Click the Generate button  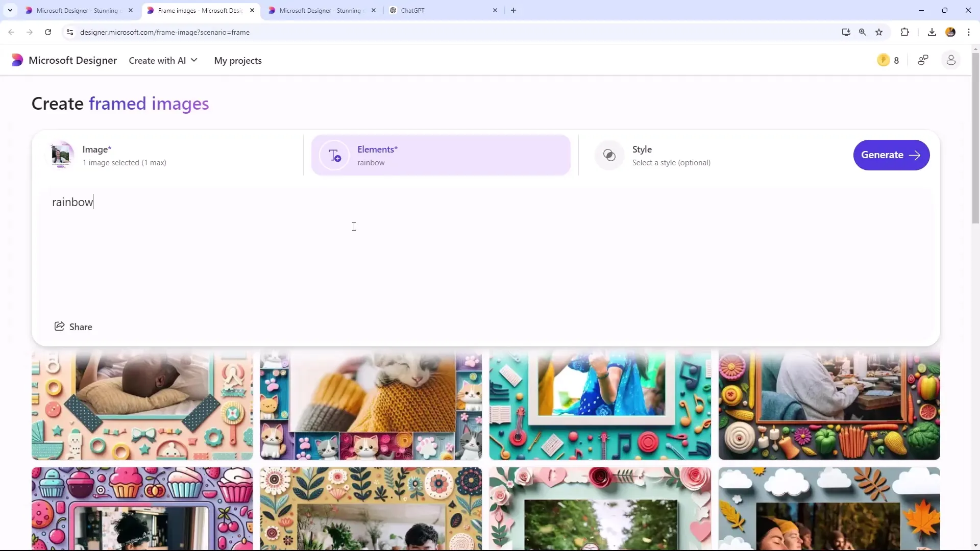click(891, 155)
